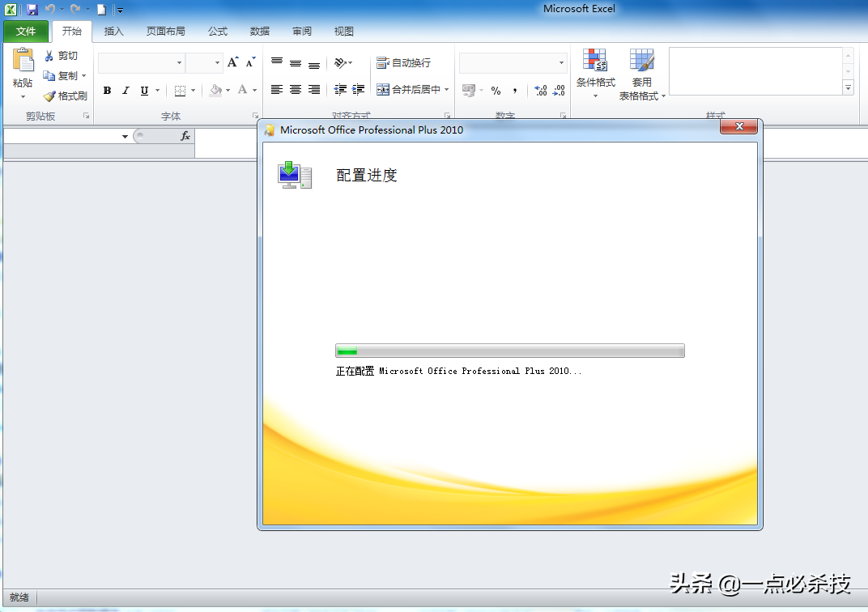This screenshot has width=868, height=612.
Task: Toggle Wrap Text (自动换行)
Action: tap(403, 63)
